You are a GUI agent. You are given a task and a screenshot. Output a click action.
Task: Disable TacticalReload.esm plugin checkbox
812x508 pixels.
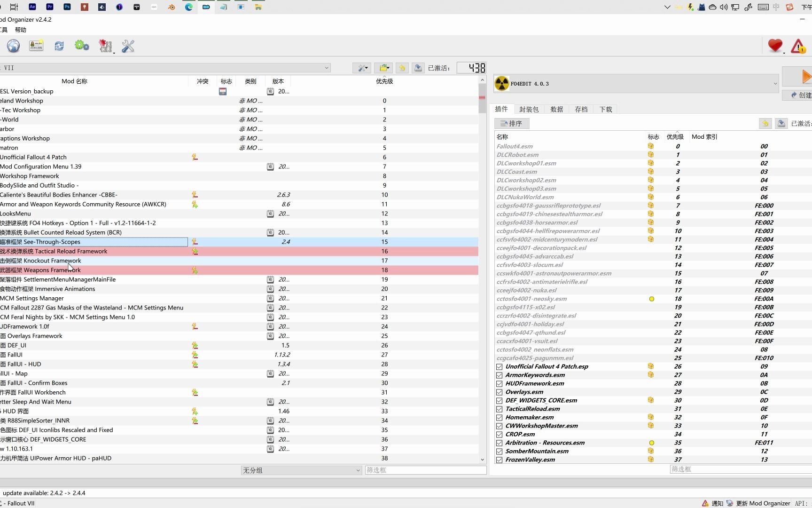(x=499, y=409)
